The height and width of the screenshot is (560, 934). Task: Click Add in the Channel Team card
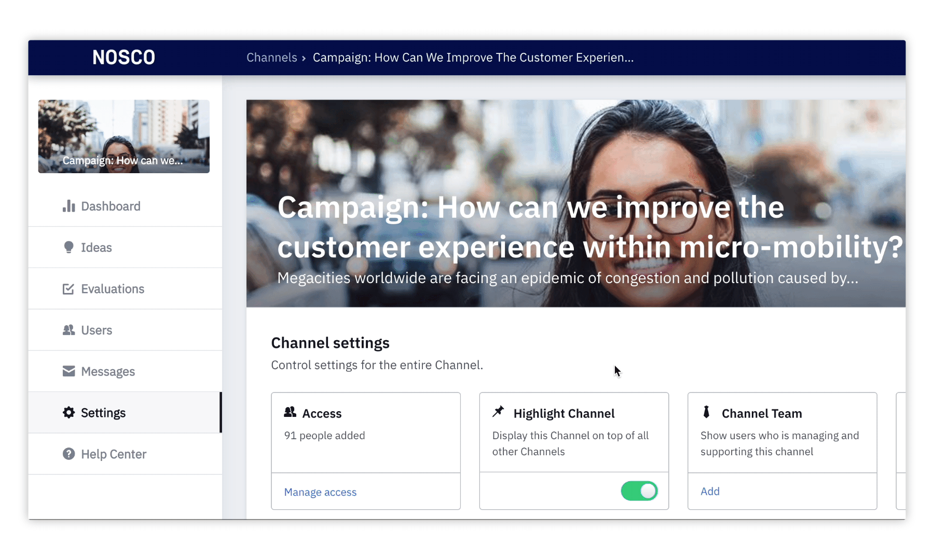pyautogui.click(x=710, y=491)
